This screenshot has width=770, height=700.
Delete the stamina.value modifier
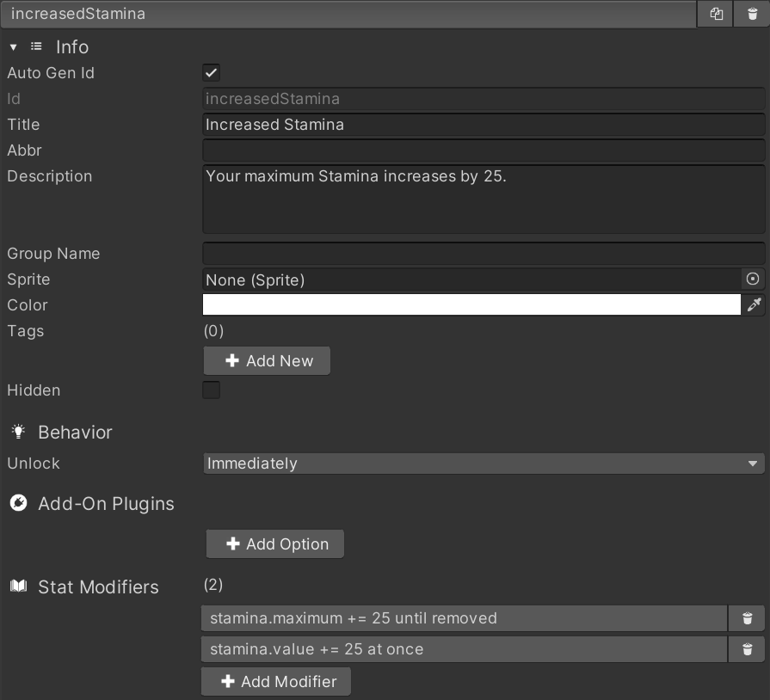point(747,649)
